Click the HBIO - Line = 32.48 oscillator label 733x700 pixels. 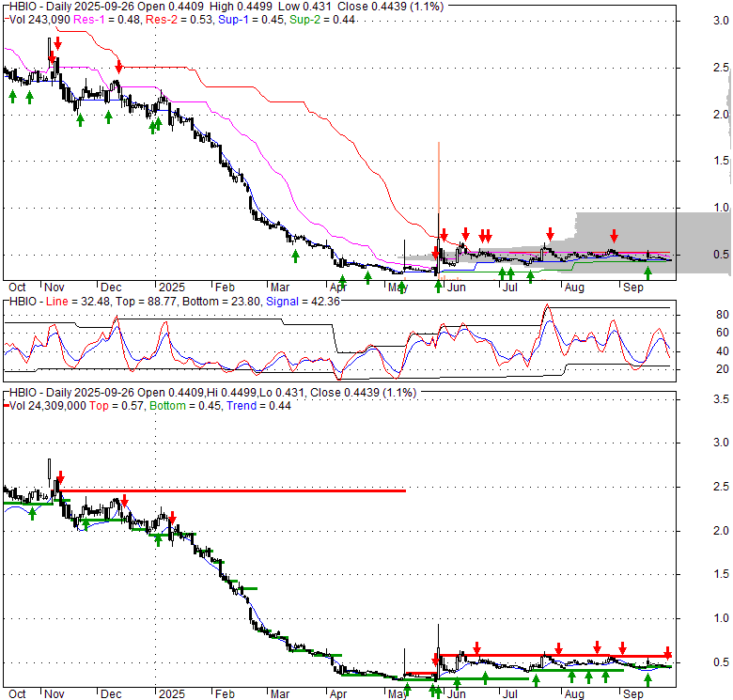pyautogui.click(x=59, y=302)
